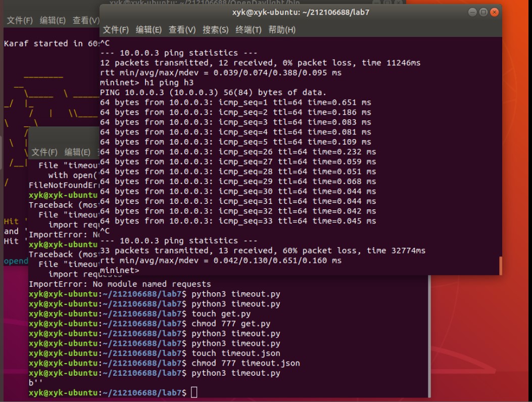This screenshot has width=532, height=402.
Task: Open 查看(V) menu in lab7 terminal
Action: tap(182, 30)
